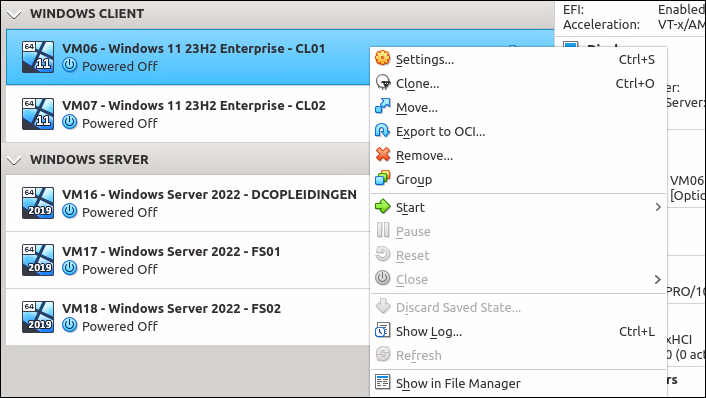Click the green Start arrow icon
Image resolution: width=706 pixels, height=398 pixels.
pos(383,206)
